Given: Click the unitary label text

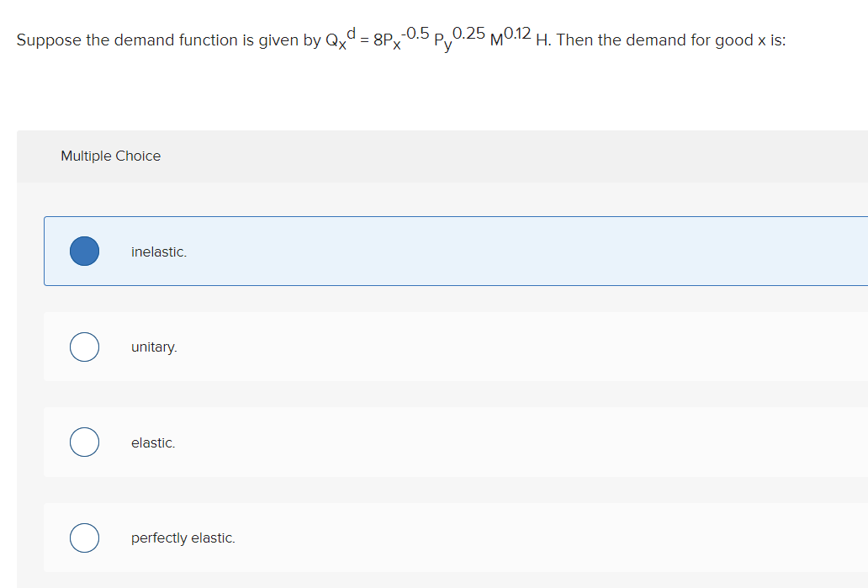Looking at the screenshot, I should [x=154, y=347].
